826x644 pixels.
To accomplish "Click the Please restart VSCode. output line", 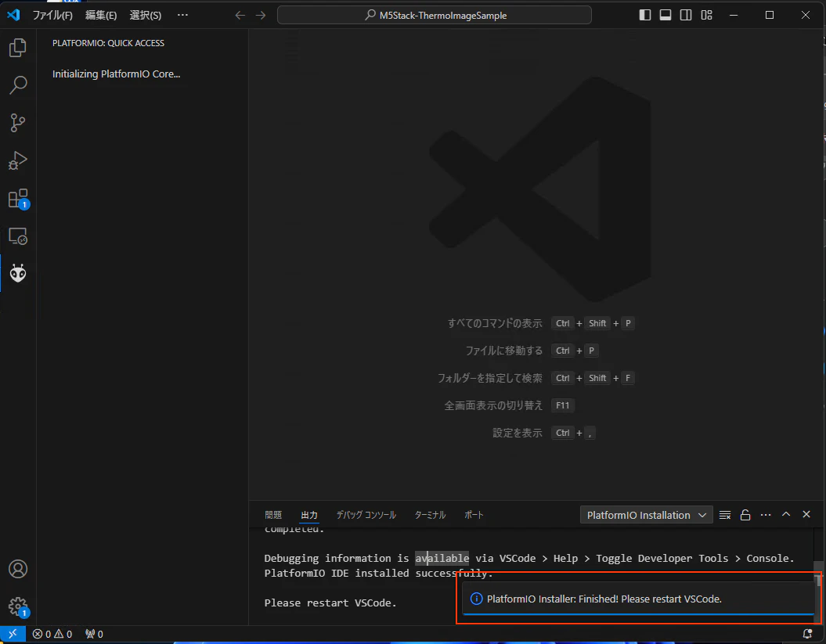I will (330, 603).
